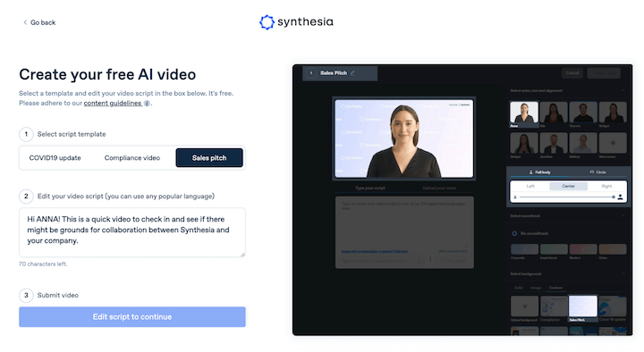Click the Cancel button in the preview editor

572,73
